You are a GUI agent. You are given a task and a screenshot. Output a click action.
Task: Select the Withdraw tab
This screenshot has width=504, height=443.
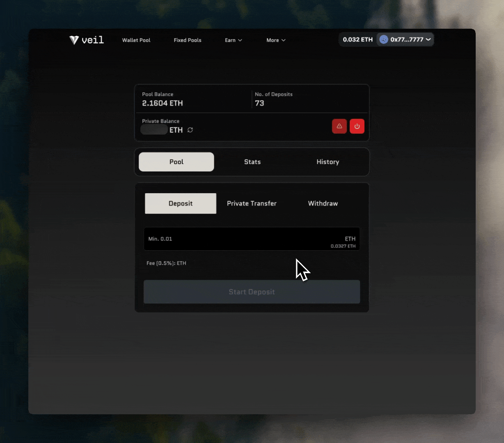point(323,203)
